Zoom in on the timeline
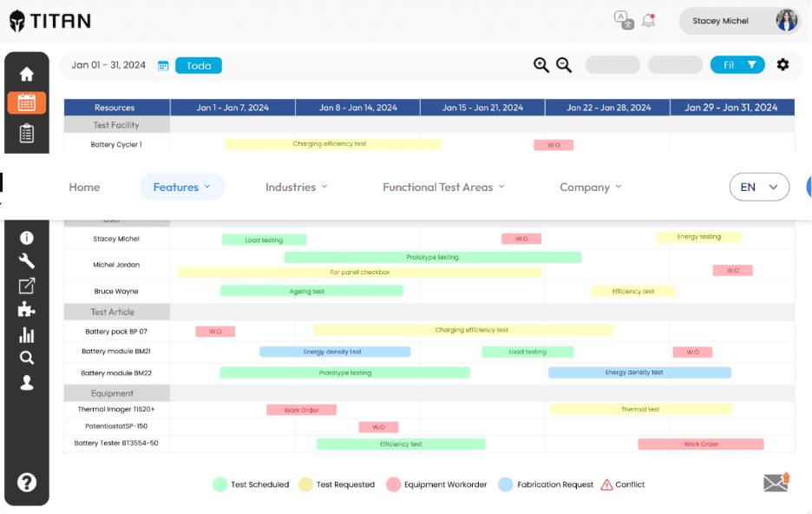Viewport: 812px width, 514px height. point(541,65)
